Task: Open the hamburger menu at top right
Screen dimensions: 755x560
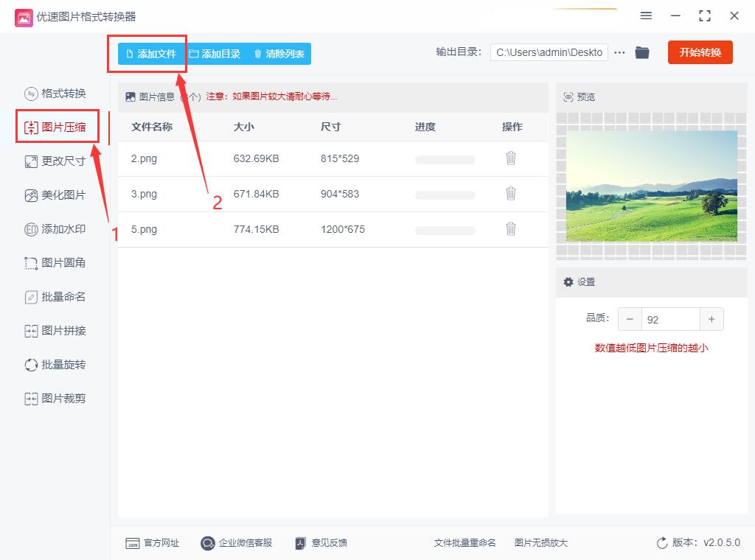Action: coord(646,15)
